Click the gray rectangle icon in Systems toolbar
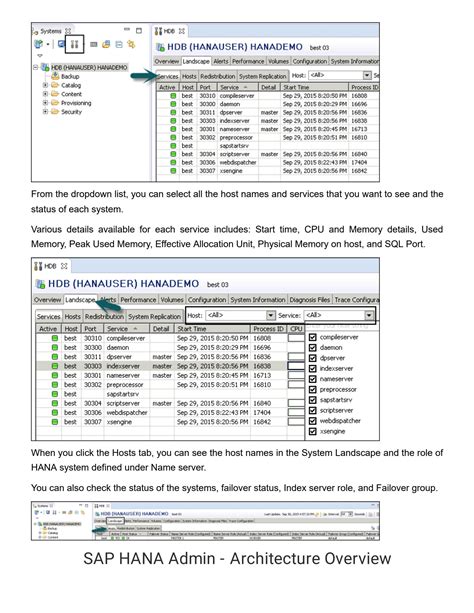The height and width of the screenshot is (613, 474). point(94,45)
